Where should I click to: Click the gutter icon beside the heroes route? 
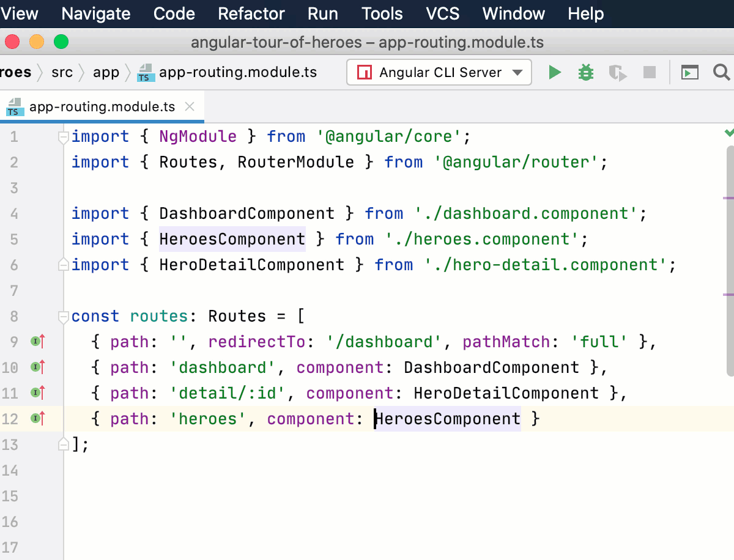click(36, 418)
